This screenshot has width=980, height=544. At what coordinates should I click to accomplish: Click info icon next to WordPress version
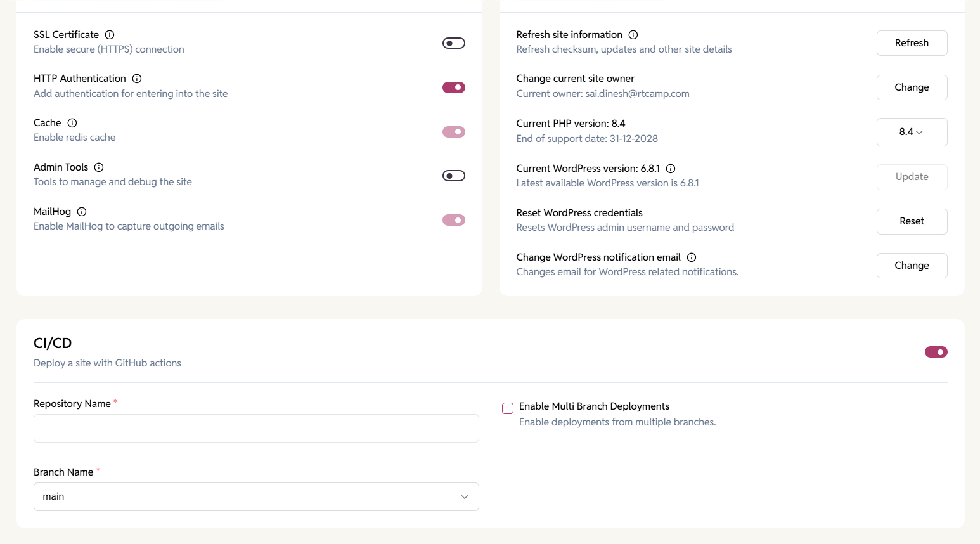(x=671, y=169)
